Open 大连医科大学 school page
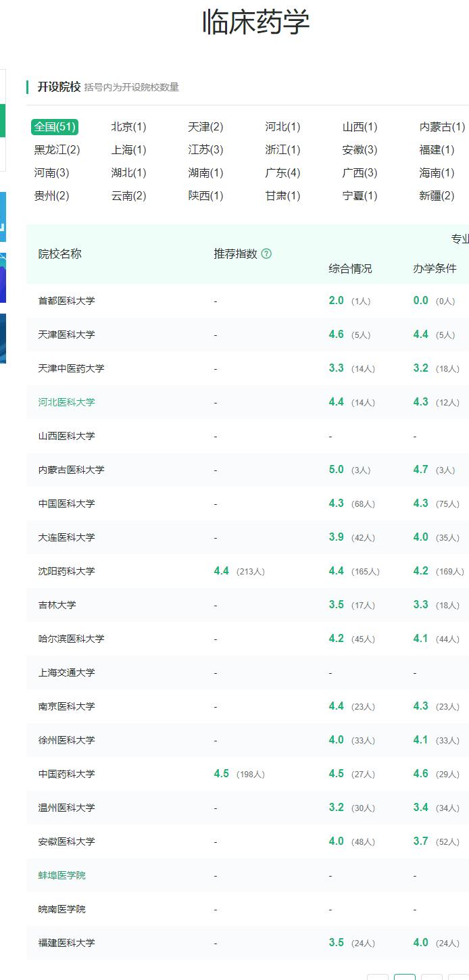469x980 pixels. pos(66,537)
